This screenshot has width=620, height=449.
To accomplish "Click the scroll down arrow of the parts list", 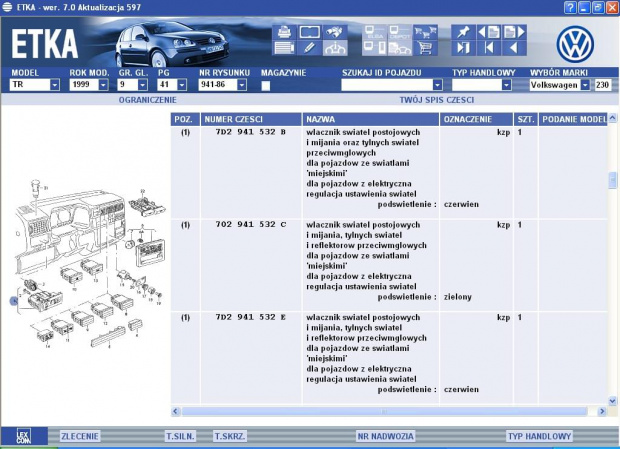I will point(612,401).
